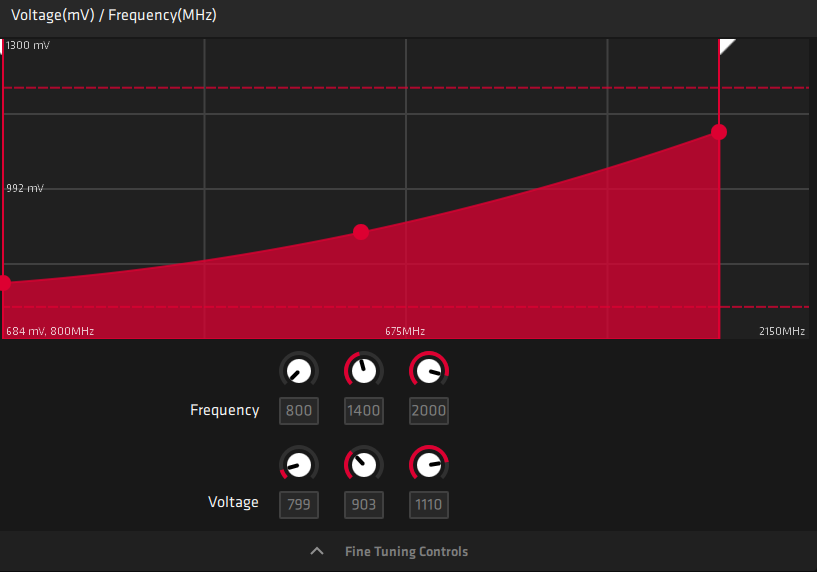Click the 675MHz axis label
The width and height of the screenshot is (817, 572).
pos(405,331)
